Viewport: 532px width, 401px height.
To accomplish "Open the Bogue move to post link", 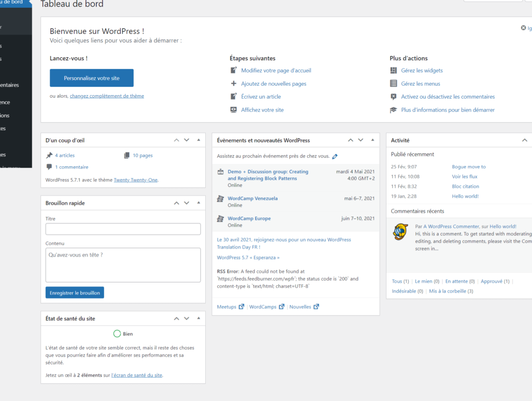I will click(x=469, y=167).
